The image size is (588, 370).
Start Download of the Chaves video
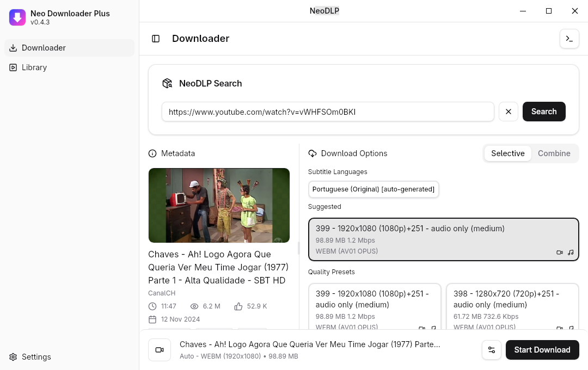pos(542,350)
